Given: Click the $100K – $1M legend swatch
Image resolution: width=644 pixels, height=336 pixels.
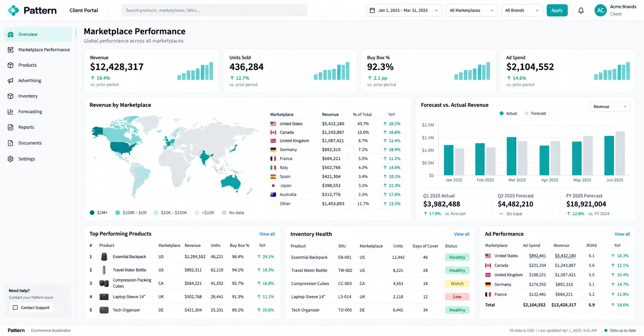Looking at the screenshot, I should [118, 213].
